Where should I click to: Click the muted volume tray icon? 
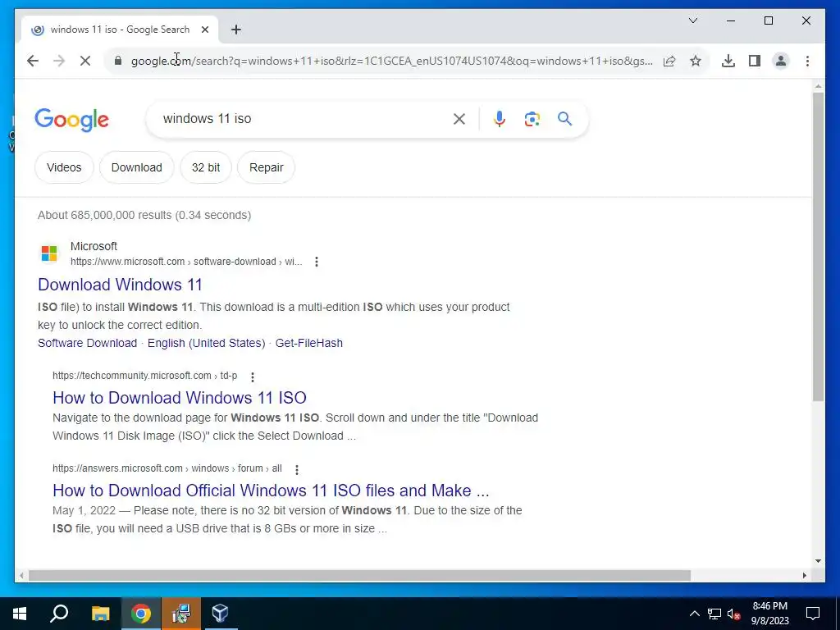733,614
